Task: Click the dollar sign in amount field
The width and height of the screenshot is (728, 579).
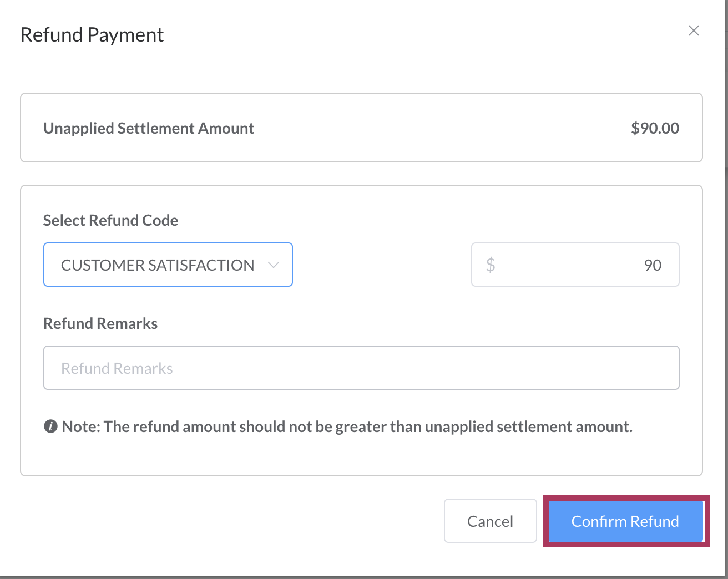Action: pyautogui.click(x=491, y=265)
